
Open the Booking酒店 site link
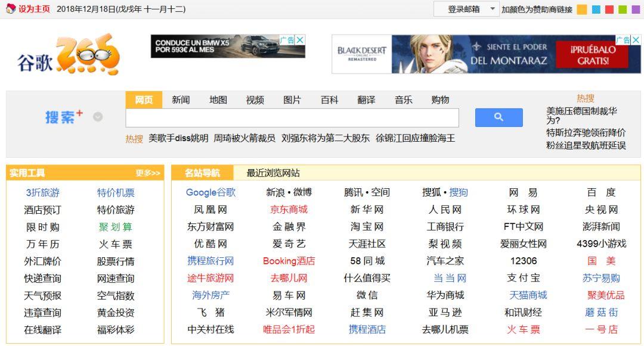[289, 261]
